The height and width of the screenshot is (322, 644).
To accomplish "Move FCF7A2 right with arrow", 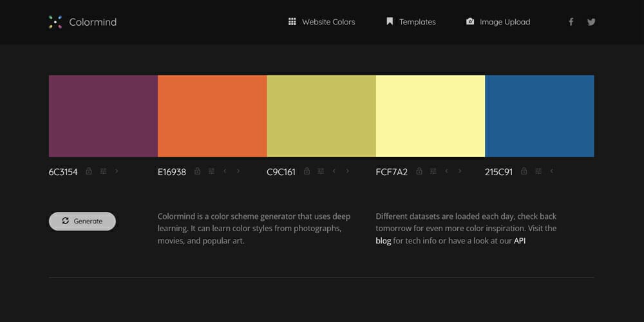I will pos(460,171).
